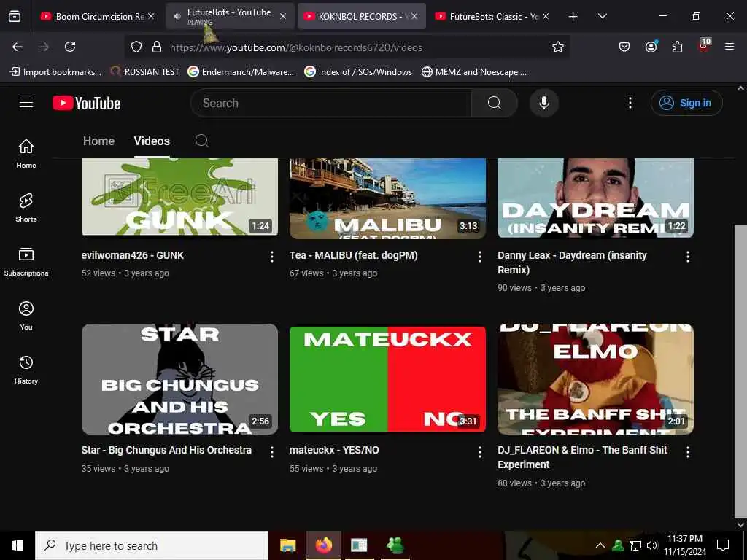The height and width of the screenshot is (560, 747).
Task: Bookmark this page with the star icon
Action: click(x=558, y=47)
